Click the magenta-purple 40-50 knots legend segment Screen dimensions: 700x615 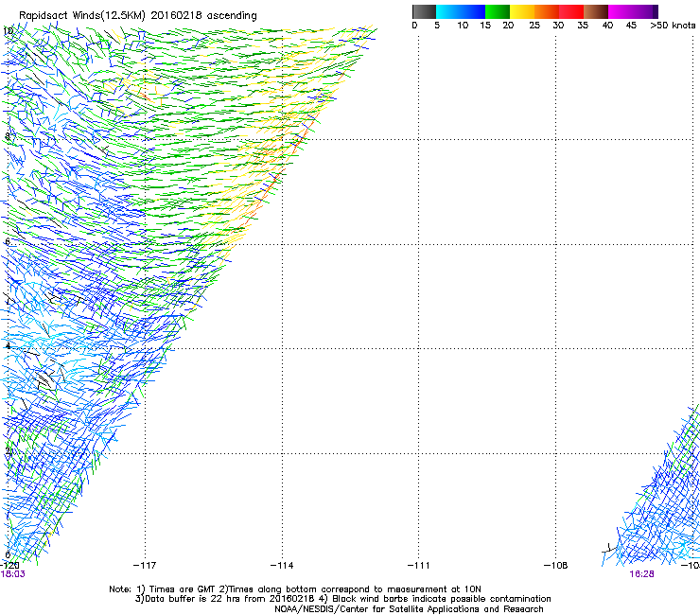(633, 11)
